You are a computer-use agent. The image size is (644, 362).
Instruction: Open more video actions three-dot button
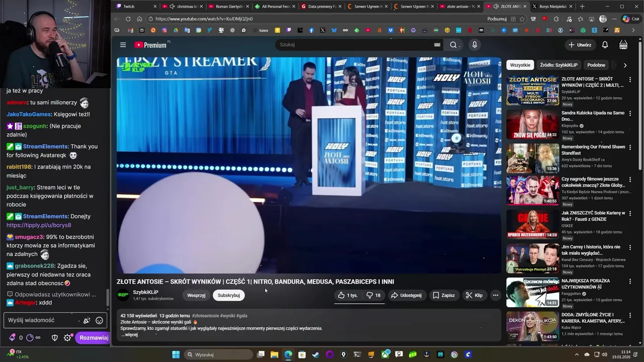(496, 295)
